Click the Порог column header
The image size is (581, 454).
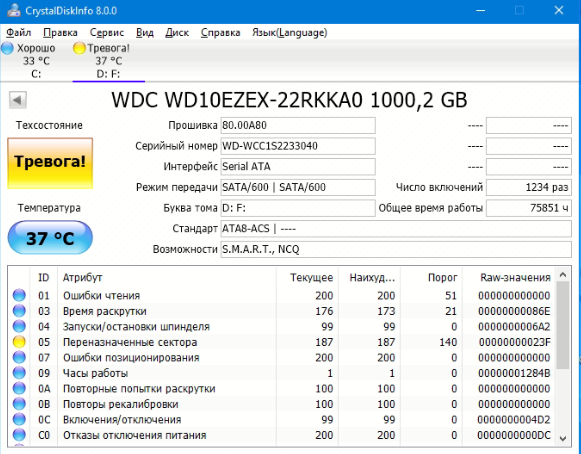[x=431, y=277]
